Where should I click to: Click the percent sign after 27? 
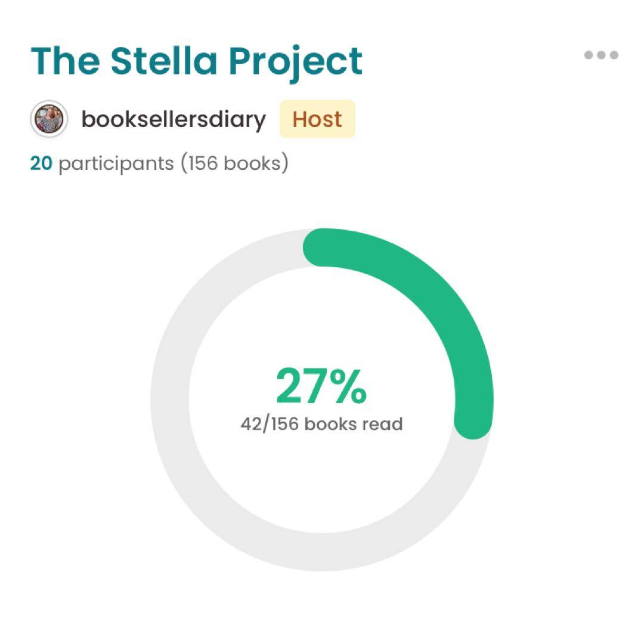coord(348,387)
